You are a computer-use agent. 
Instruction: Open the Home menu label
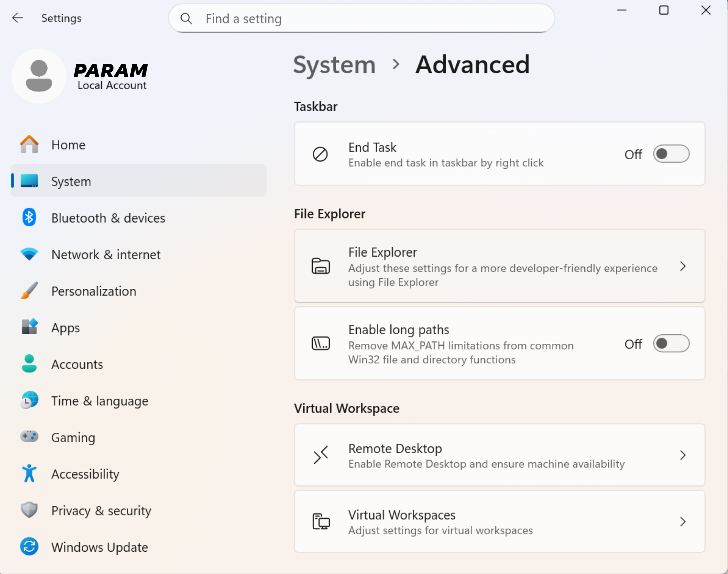point(68,145)
